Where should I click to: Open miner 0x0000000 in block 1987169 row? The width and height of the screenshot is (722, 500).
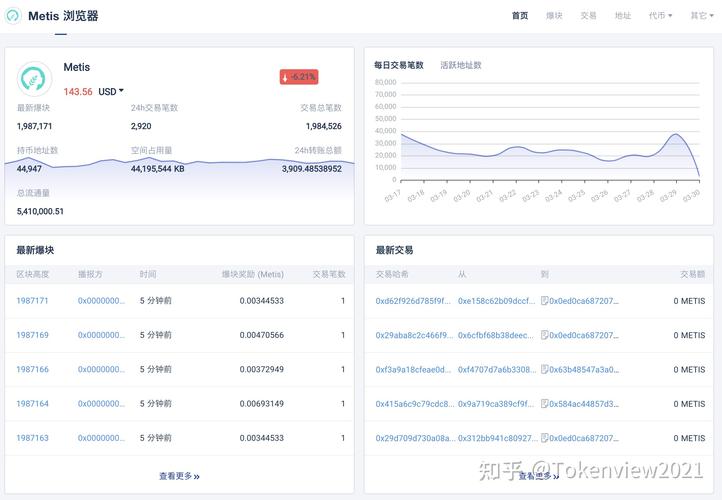(101, 335)
